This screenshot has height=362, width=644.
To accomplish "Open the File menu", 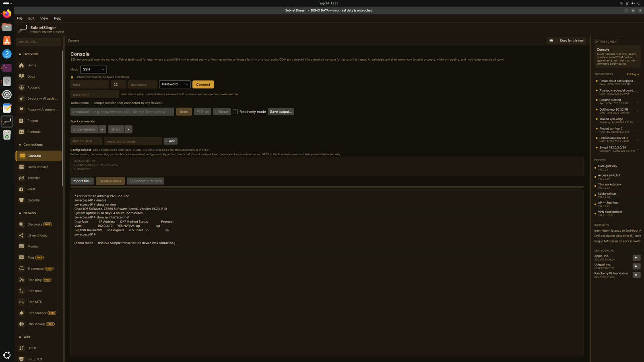I will coord(20,19).
